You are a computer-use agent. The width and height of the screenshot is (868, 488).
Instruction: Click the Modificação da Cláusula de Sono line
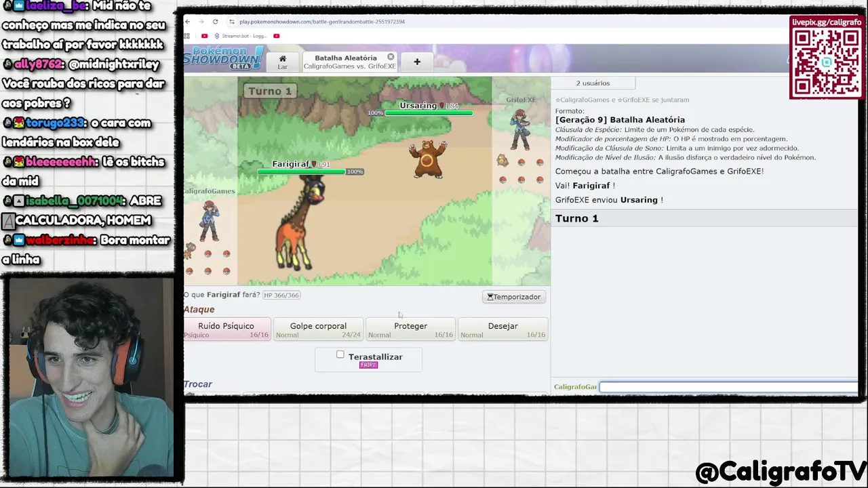click(677, 148)
